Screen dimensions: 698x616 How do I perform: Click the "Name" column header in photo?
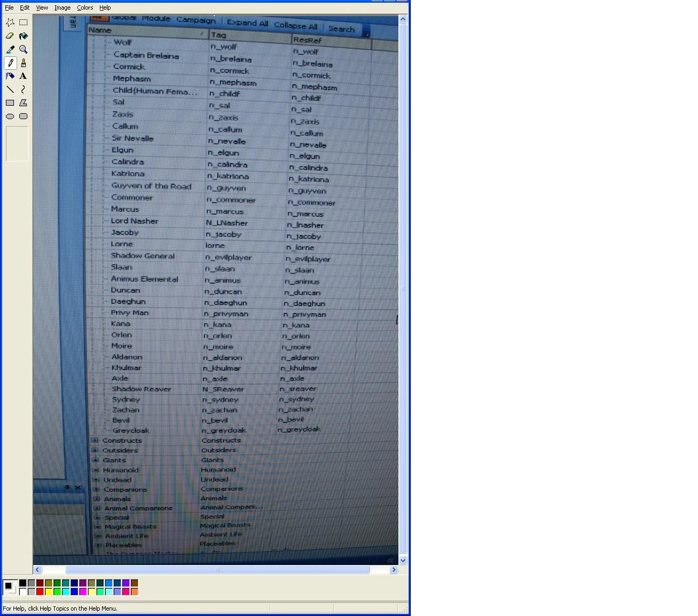pos(148,32)
